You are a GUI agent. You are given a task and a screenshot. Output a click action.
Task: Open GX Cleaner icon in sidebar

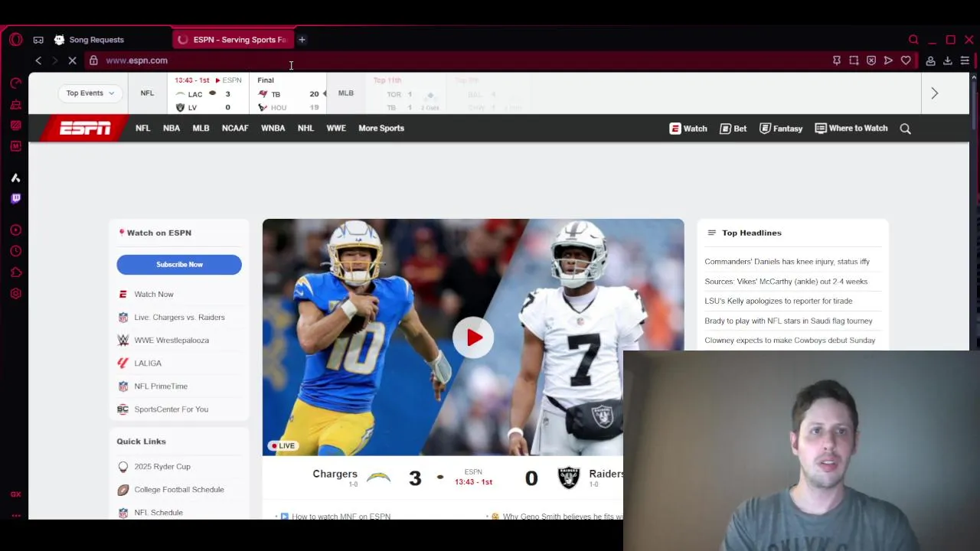pyautogui.click(x=15, y=104)
